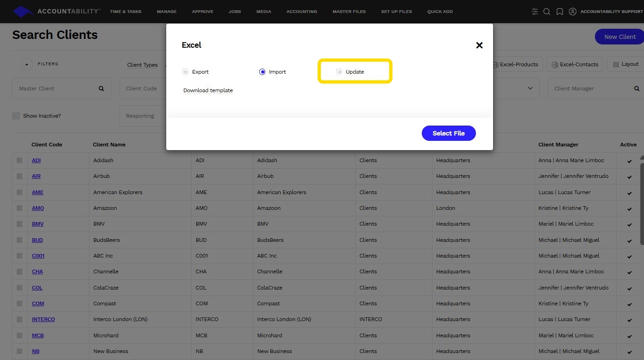Click the global search magnifier icon
Screen dimensions: 644x360
(x=547, y=12)
